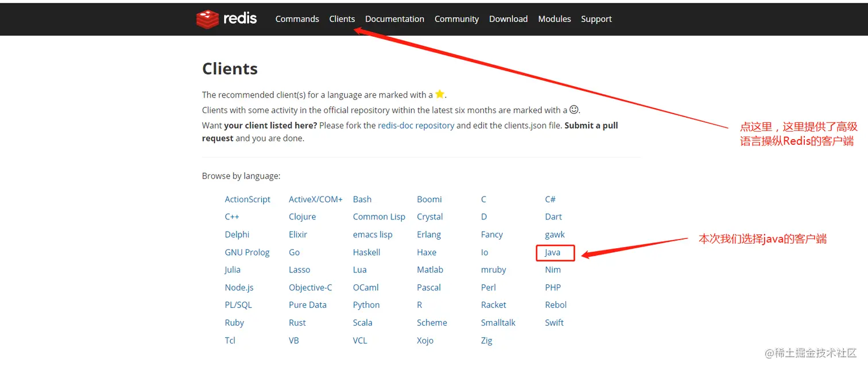Image resolution: width=868 pixels, height=370 pixels.
Task: Click the Perl language link
Action: tap(489, 287)
